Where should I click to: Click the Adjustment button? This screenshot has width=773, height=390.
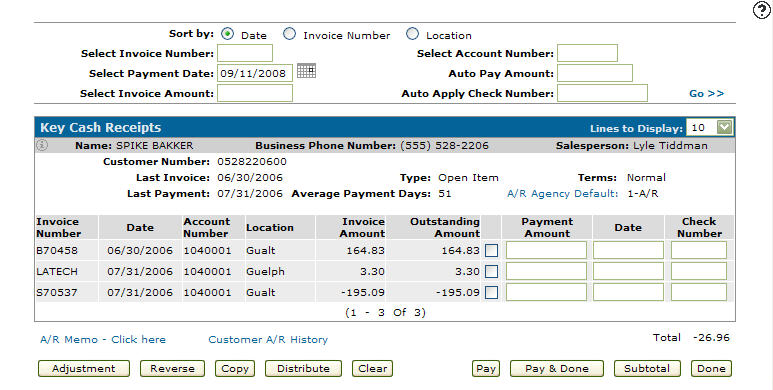[x=84, y=369]
